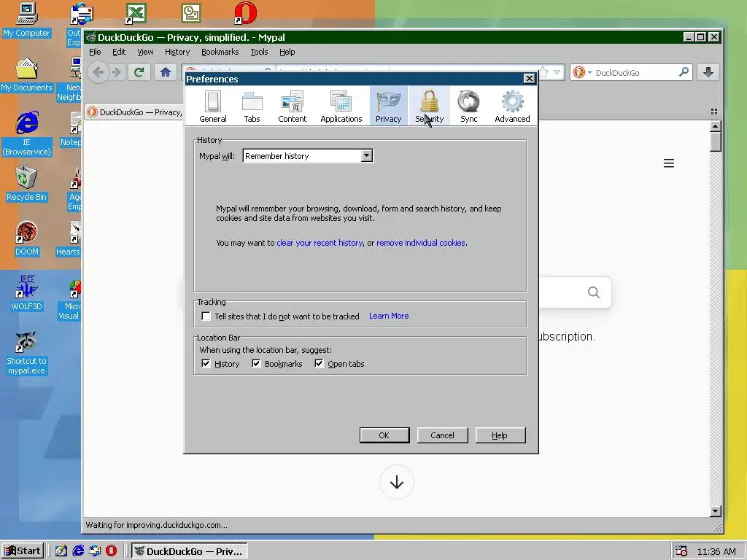This screenshot has width=747, height=560.
Task: Select the DuckDuckGo — Privacy browser tab
Action: [135, 112]
